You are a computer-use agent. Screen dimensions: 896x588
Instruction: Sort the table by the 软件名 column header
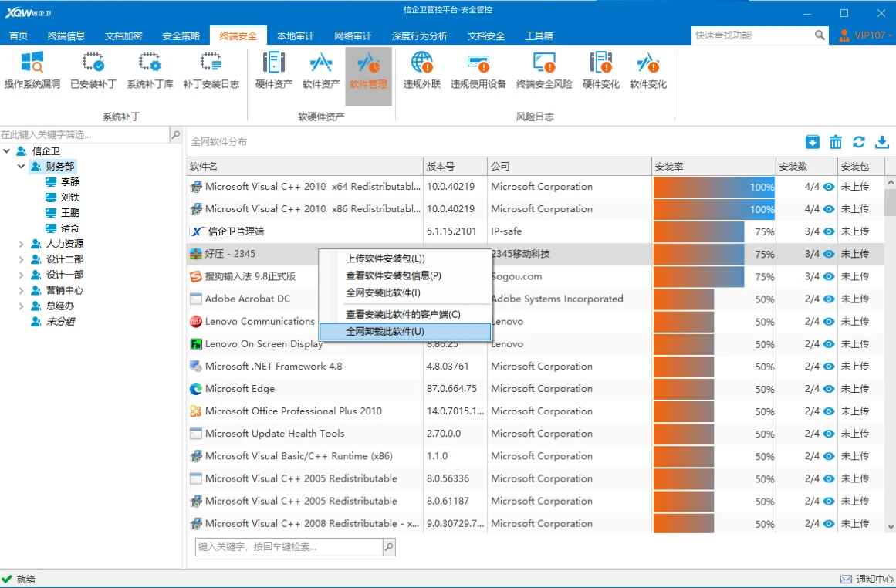click(x=305, y=166)
